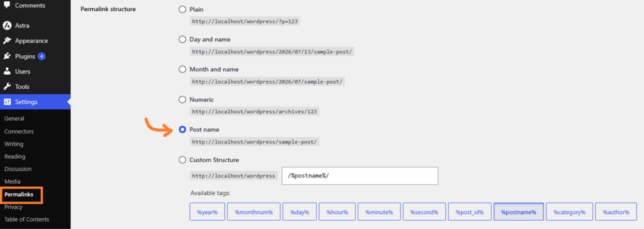Click the Plugins plug icon

point(7,57)
